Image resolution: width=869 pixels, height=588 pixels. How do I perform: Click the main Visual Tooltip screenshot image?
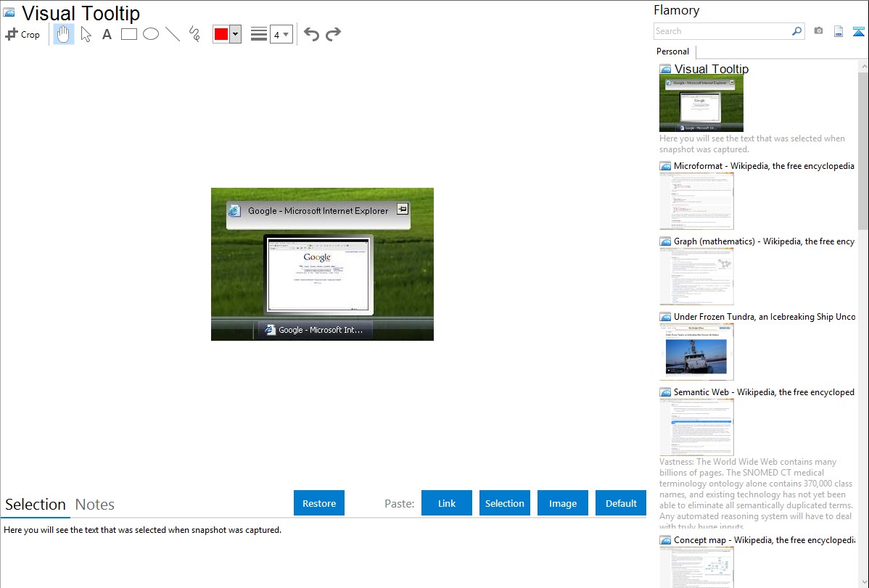pos(323,265)
